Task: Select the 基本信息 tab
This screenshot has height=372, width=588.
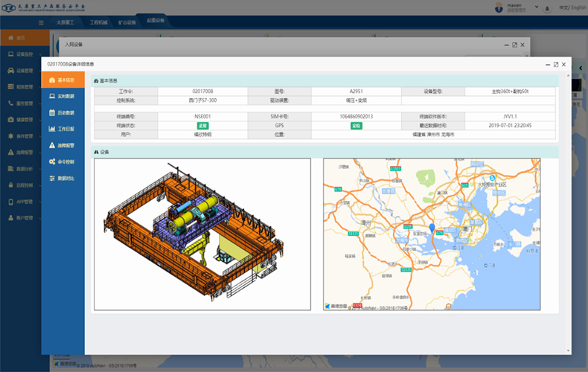Action: click(63, 80)
